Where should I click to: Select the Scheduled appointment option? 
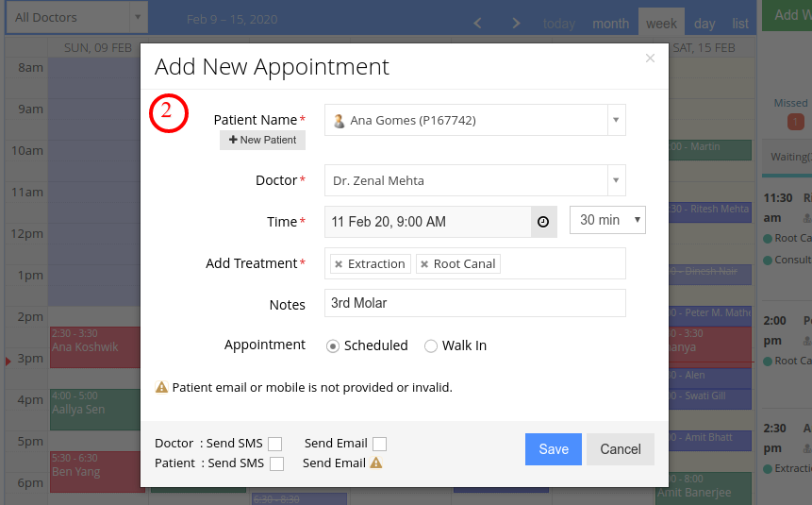pos(333,345)
